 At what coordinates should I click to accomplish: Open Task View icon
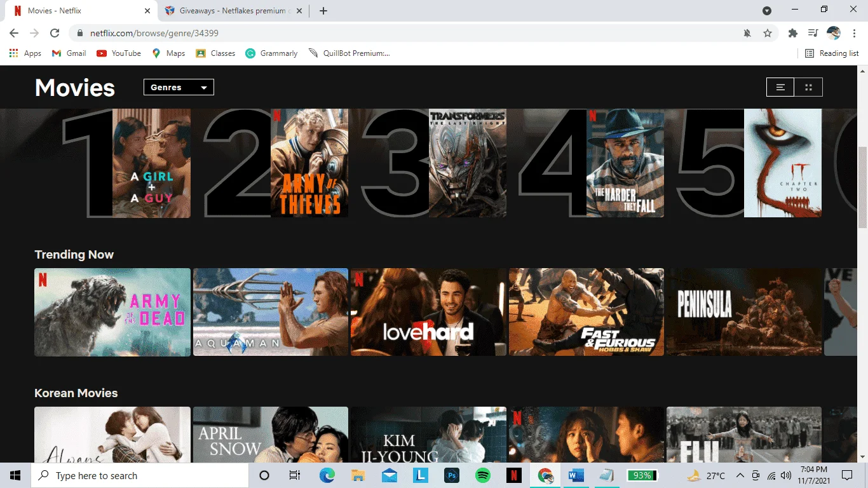[x=295, y=475]
